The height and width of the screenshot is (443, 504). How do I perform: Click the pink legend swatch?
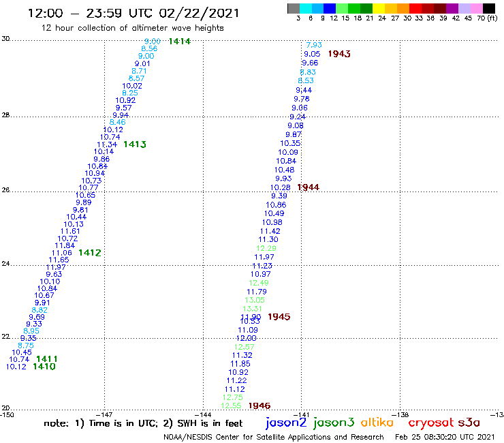pos(476,8)
